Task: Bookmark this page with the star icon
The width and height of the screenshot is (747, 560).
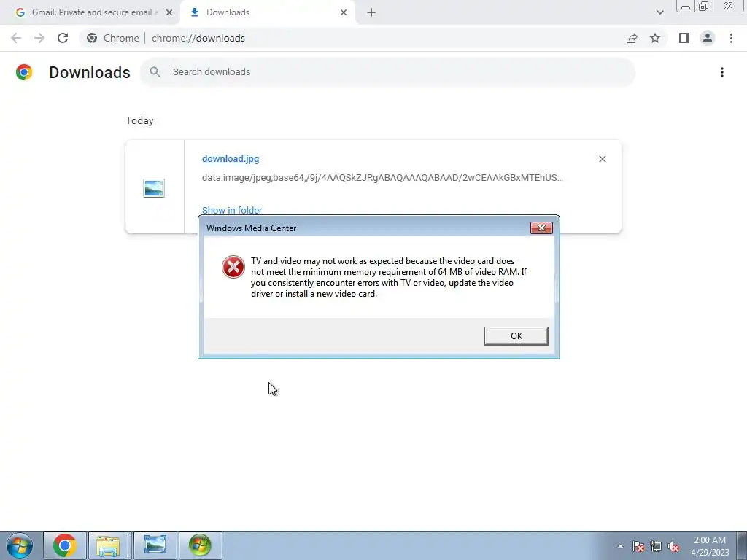Action: (655, 38)
